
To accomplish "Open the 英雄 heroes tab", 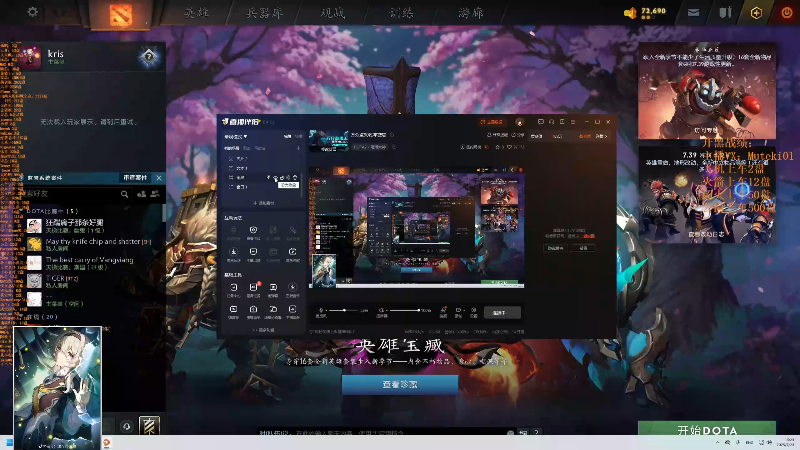I will (x=197, y=13).
